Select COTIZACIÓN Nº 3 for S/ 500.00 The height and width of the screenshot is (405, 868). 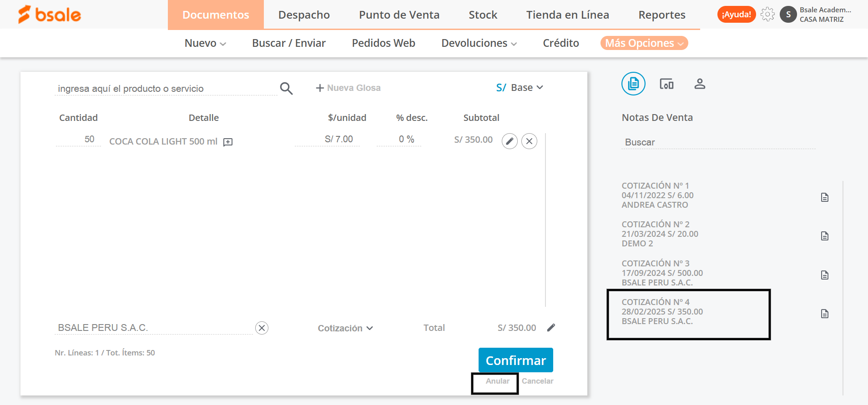pyautogui.click(x=662, y=273)
